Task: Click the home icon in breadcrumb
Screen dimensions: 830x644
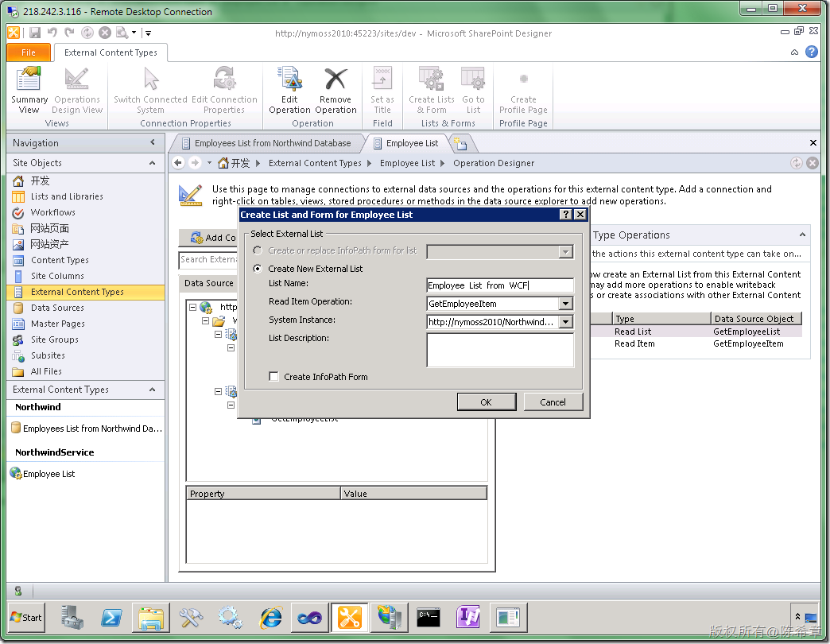Action: click(x=223, y=163)
